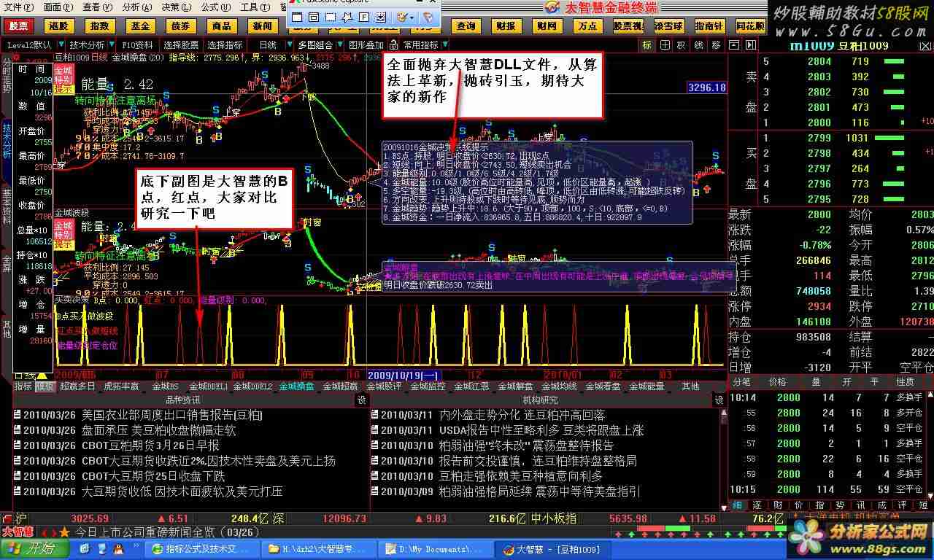This screenshot has height=560, width=934.
Task: Click the 移 move icon
Action: (716, 44)
